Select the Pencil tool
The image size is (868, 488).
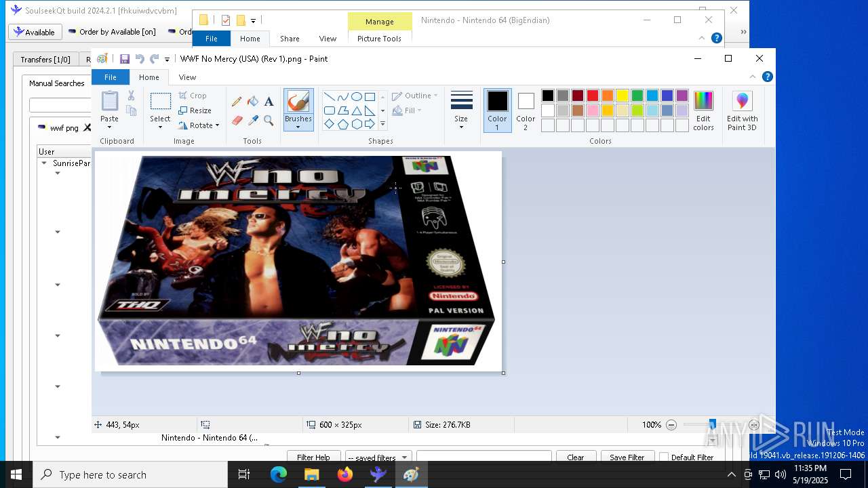point(237,102)
